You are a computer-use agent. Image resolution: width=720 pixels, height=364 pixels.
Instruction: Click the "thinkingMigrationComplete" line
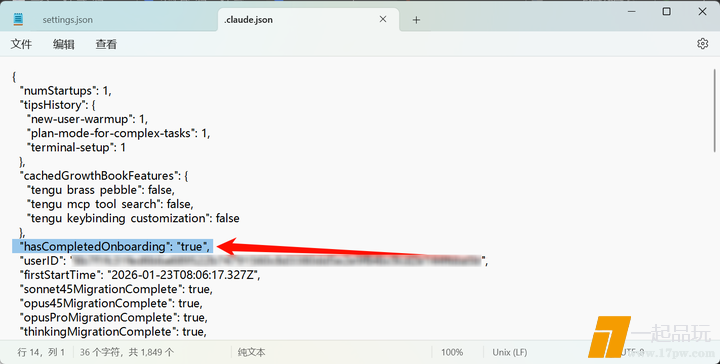click(113, 332)
